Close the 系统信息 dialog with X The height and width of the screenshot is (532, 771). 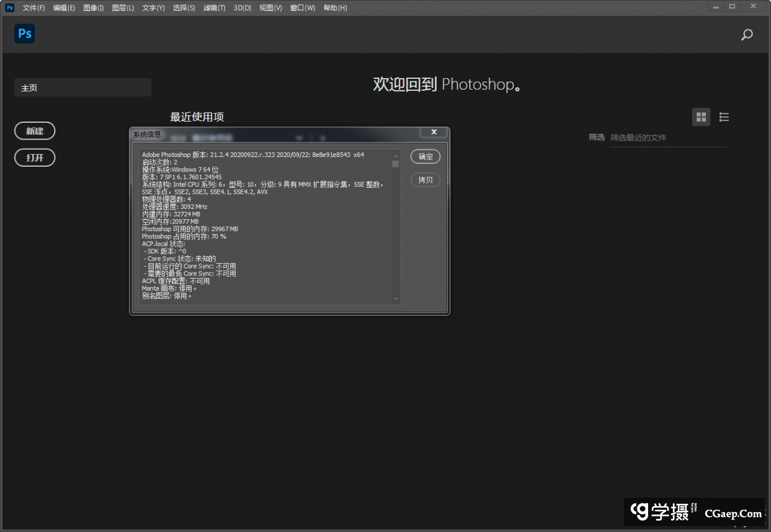pyautogui.click(x=434, y=132)
